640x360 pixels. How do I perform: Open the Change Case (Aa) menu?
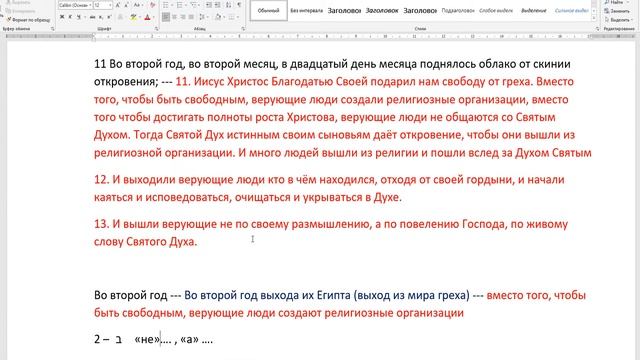138,5
